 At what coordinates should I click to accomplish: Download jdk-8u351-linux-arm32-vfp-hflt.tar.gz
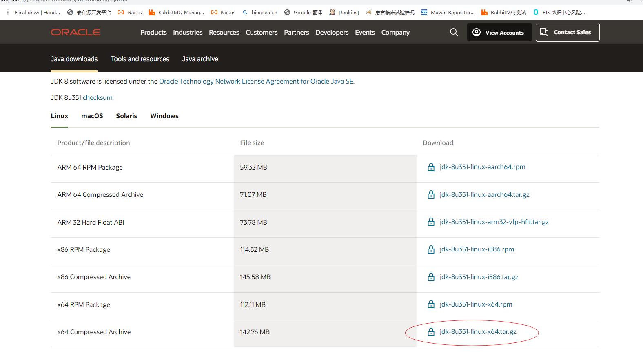point(494,222)
